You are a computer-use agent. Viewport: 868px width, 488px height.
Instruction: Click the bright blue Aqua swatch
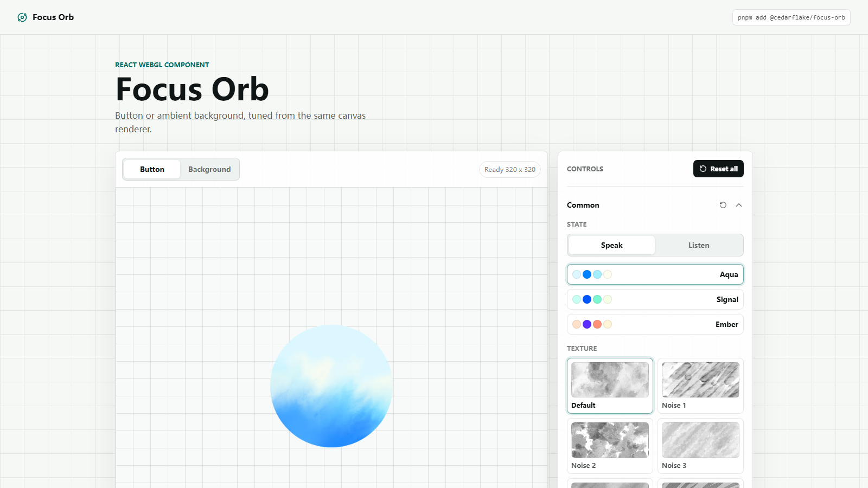tap(587, 274)
